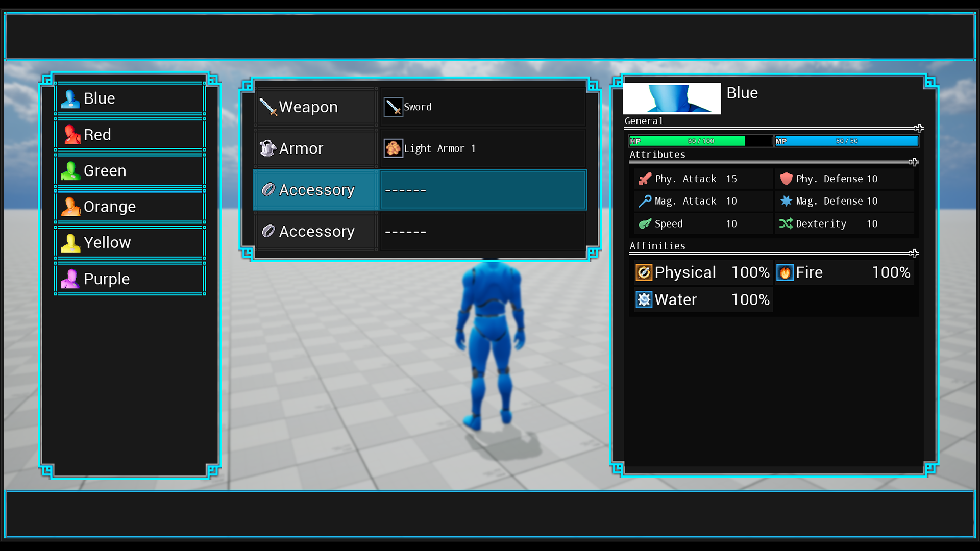Click the blue MP bar
Image resolution: width=980 pixels, height=551 pixels.
pyautogui.click(x=846, y=141)
